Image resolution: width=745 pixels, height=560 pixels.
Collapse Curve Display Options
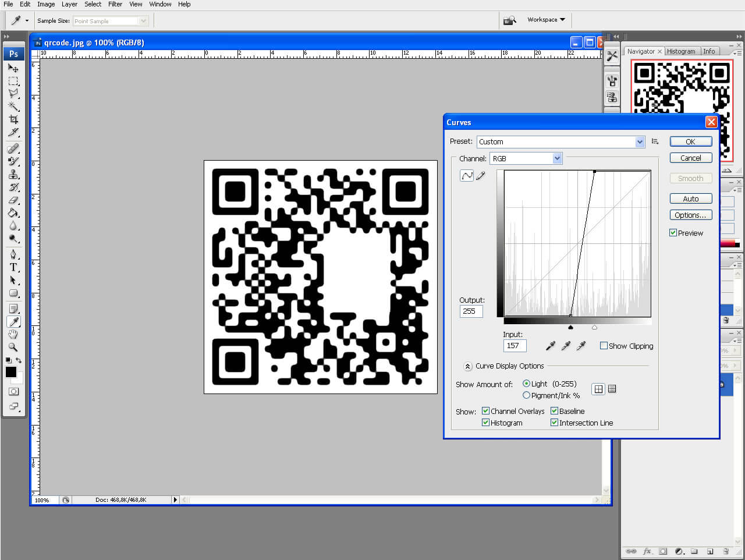pyautogui.click(x=467, y=366)
